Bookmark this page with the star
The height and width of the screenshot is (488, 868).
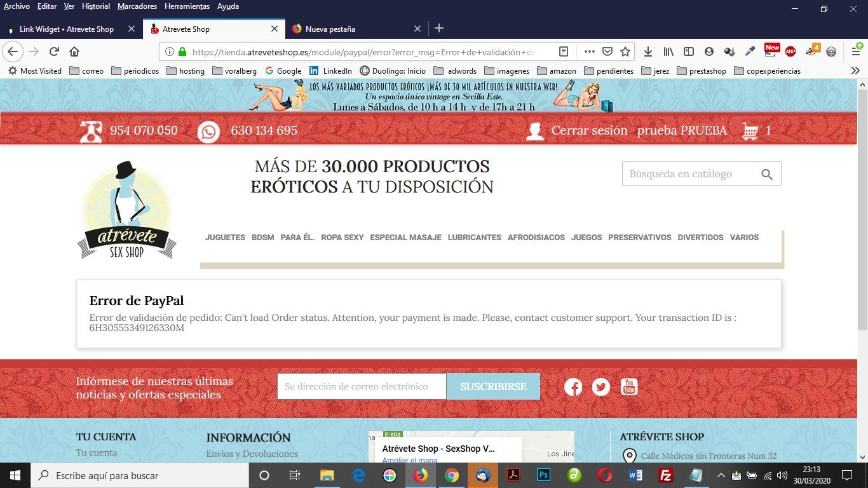[625, 51]
